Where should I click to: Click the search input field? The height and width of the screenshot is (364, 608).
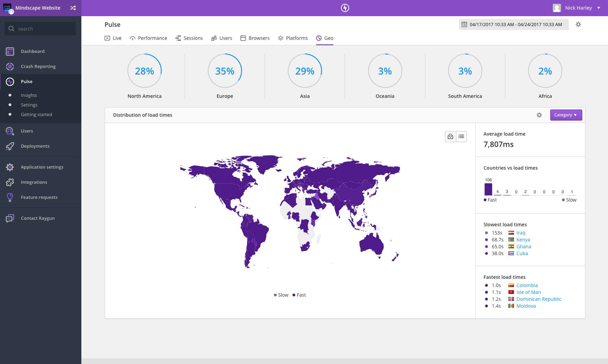40,29
